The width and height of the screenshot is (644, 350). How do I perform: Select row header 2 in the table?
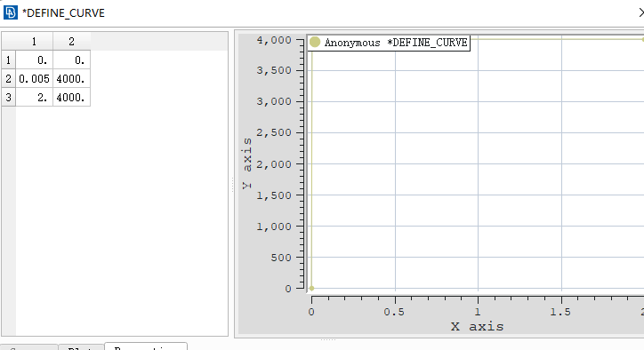[x=8, y=79]
